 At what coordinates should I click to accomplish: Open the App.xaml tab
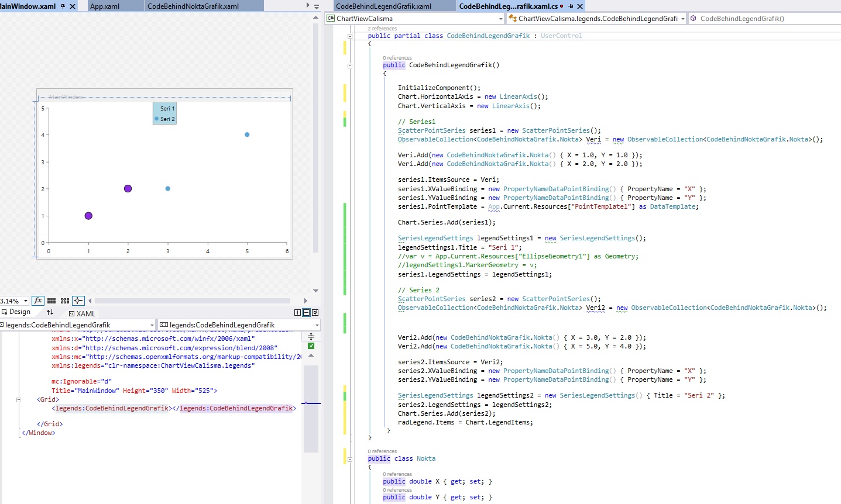pos(105,6)
